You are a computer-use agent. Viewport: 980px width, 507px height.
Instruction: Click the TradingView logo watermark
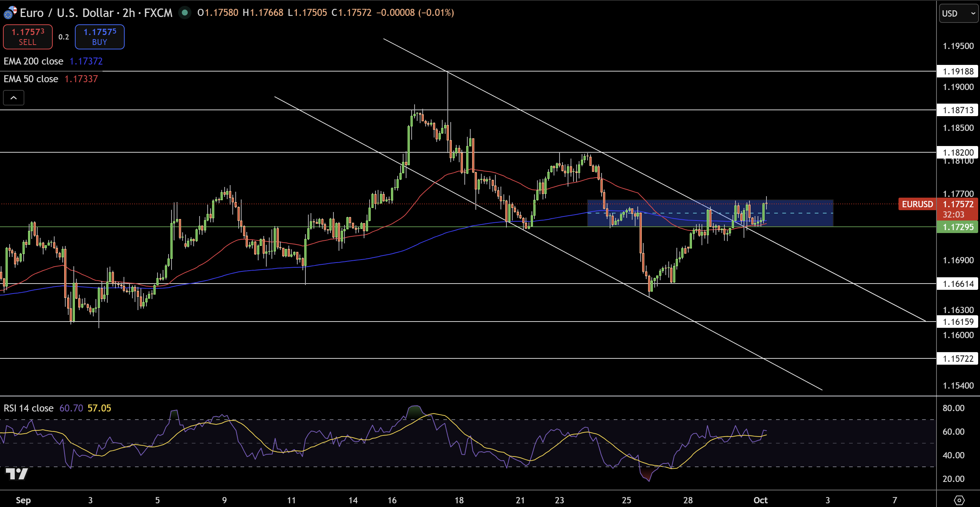(17, 473)
